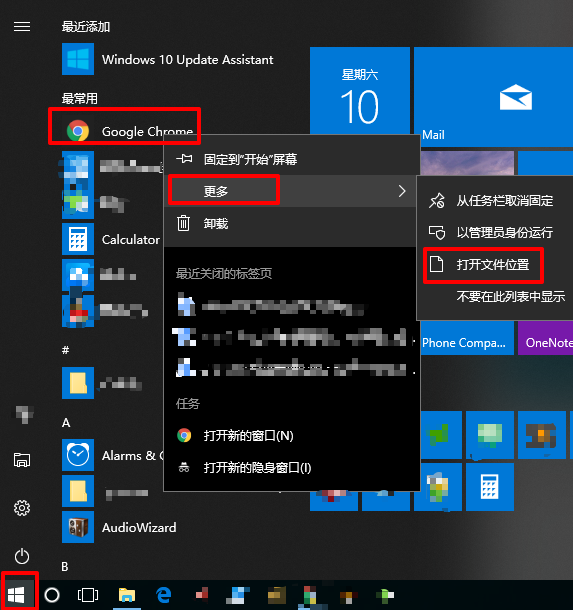The width and height of the screenshot is (573, 610).
Task: Click the trash icon next to 卸载
Action: [x=184, y=223]
